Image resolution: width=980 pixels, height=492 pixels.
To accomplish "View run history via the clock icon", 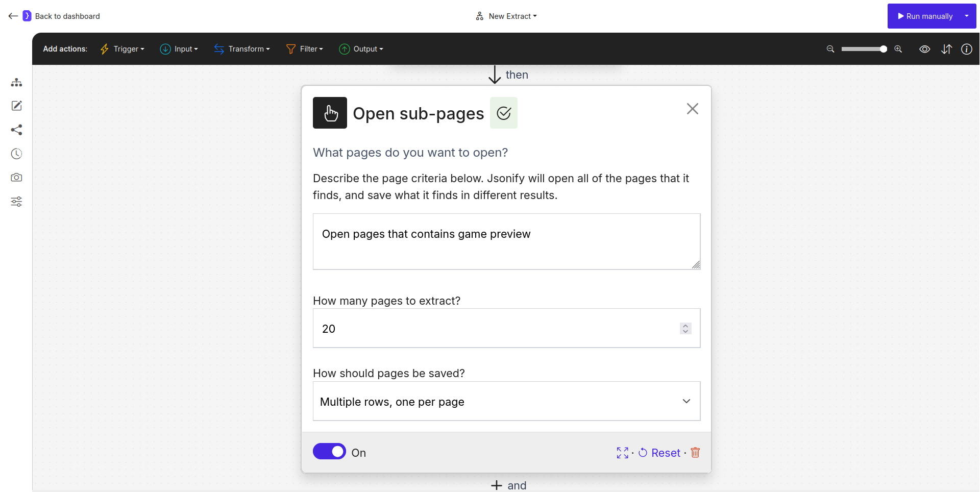I will coord(16,154).
